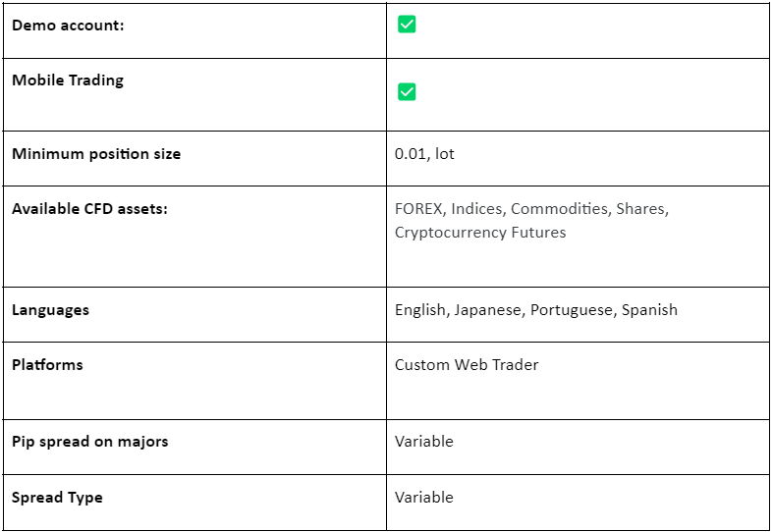Click the word 'Japanese' in Languages row
The height and width of the screenshot is (532, 773).
(489, 310)
